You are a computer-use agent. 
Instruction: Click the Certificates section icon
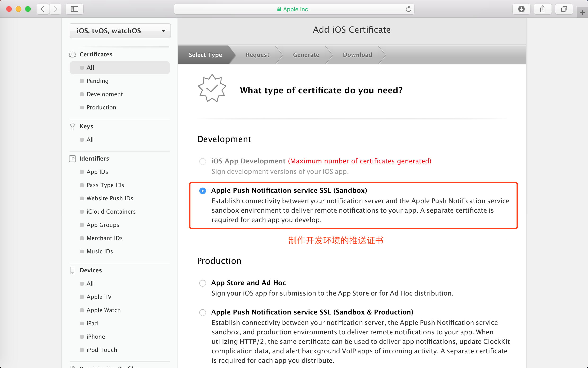pyautogui.click(x=72, y=54)
